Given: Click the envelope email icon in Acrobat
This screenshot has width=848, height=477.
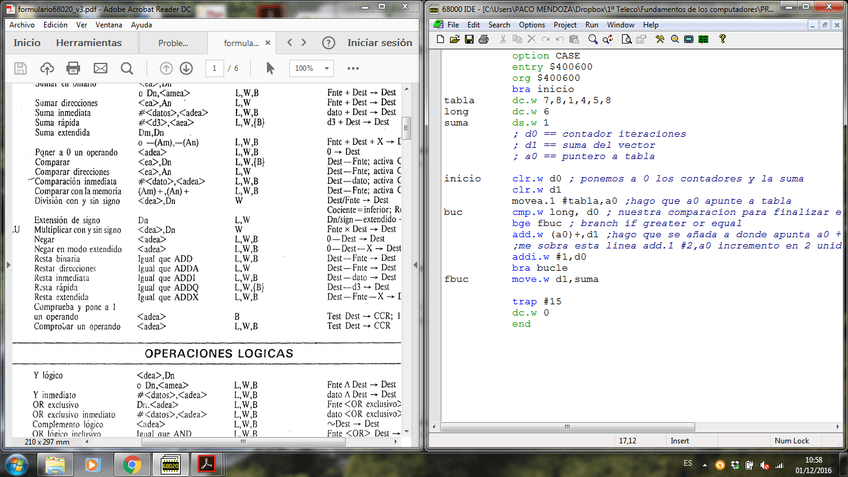Looking at the screenshot, I should click(100, 68).
